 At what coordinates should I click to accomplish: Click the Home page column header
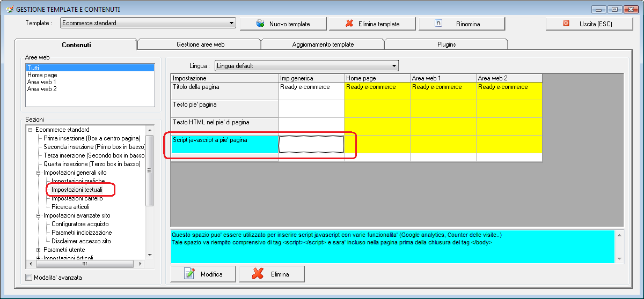(377, 78)
